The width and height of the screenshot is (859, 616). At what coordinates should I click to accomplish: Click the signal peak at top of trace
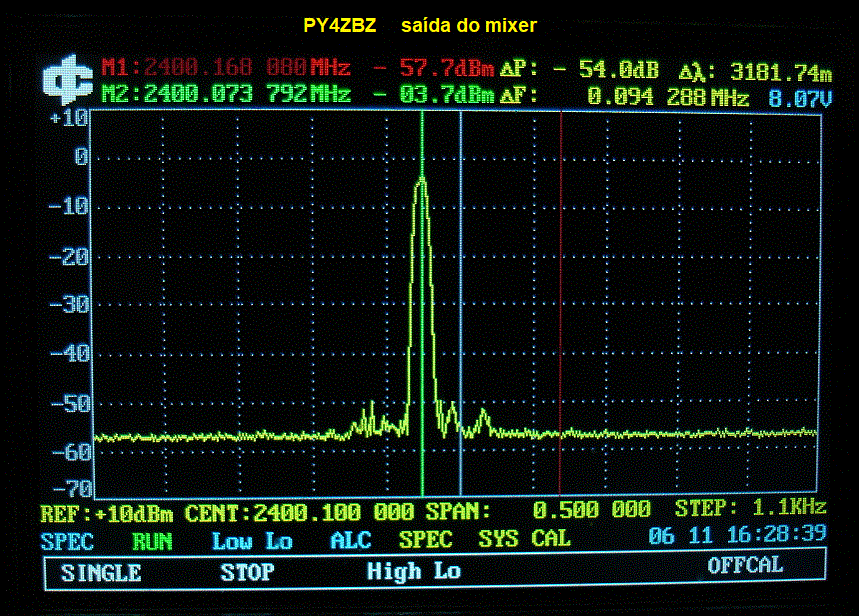pyautogui.click(x=421, y=180)
